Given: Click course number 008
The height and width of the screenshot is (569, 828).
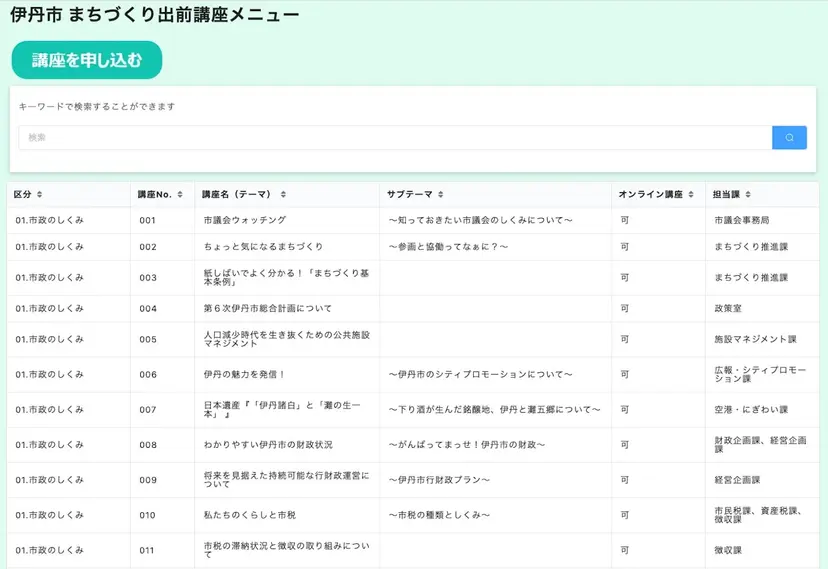Looking at the screenshot, I should pos(148,445).
